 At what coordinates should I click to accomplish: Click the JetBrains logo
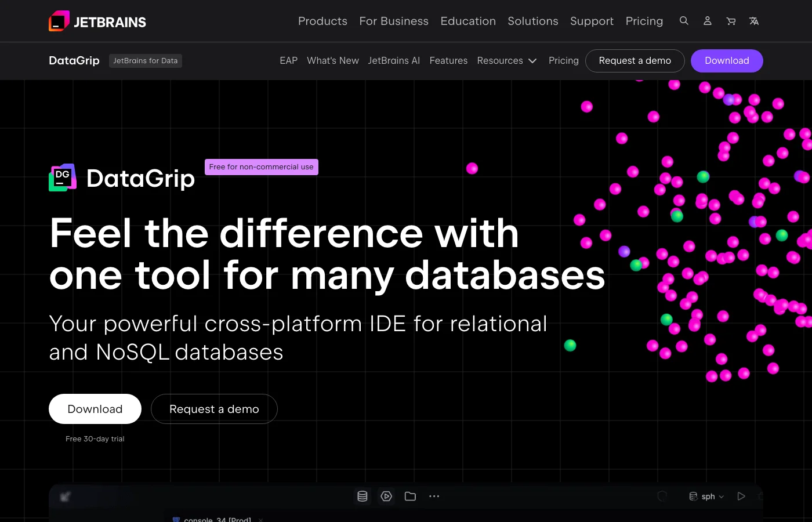click(97, 21)
